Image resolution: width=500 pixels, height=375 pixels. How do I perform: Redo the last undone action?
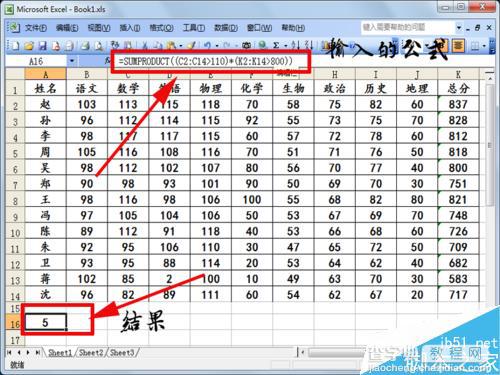[x=227, y=46]
